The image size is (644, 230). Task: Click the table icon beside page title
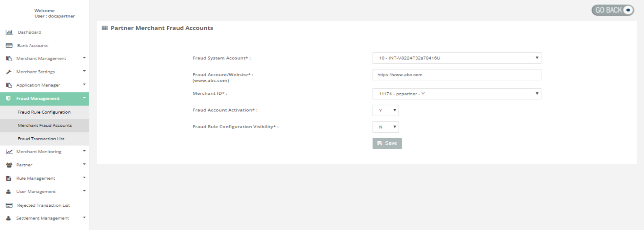105,28
